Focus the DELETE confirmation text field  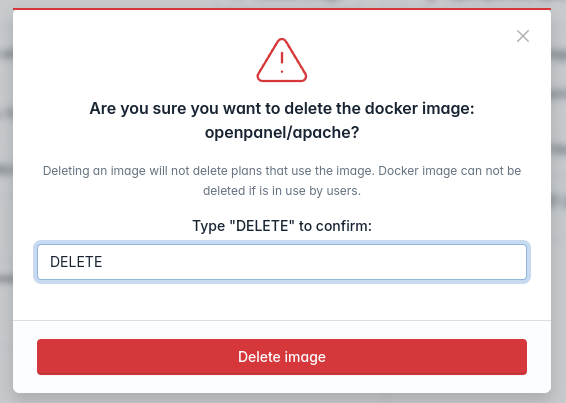point(282,262)
